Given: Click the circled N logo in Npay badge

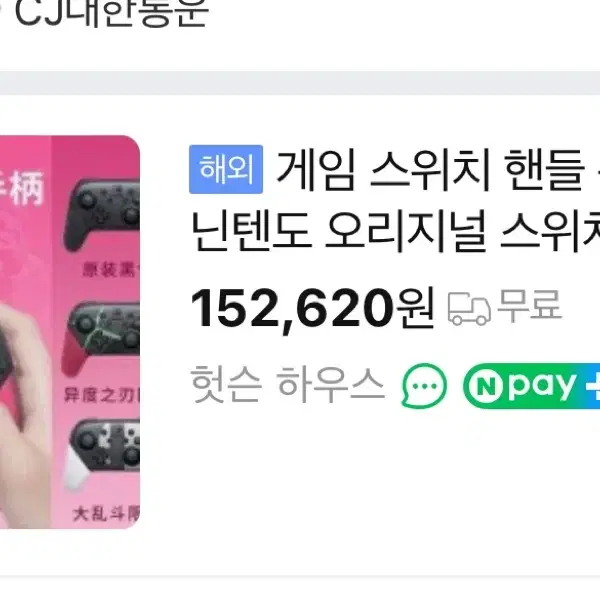Looking at the screenshot, I should pos(485,386).
